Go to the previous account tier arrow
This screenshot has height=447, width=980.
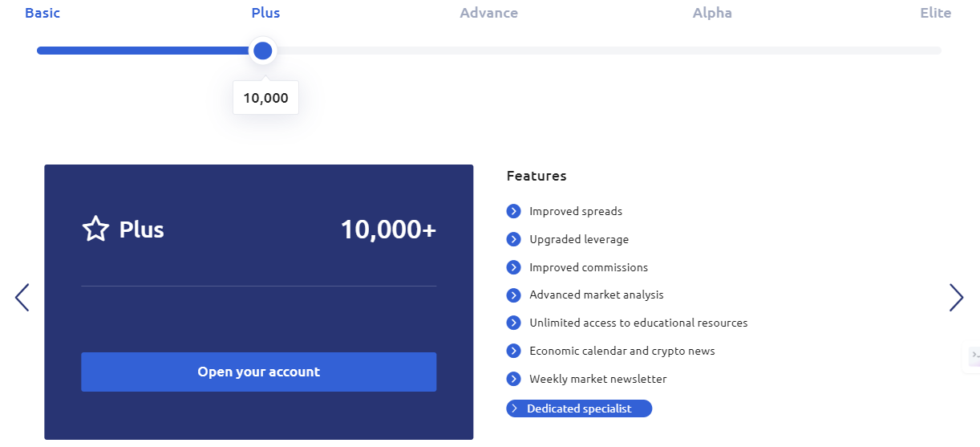click(x=22, y=298)
